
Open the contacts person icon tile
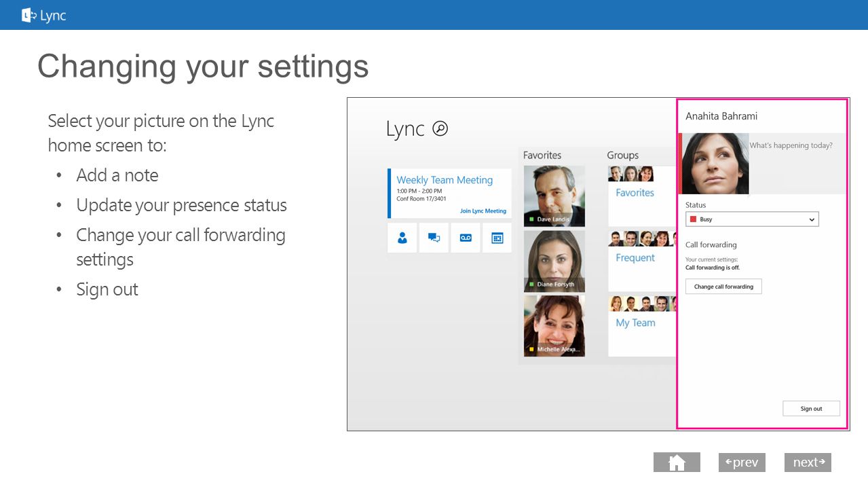[402, 238]
